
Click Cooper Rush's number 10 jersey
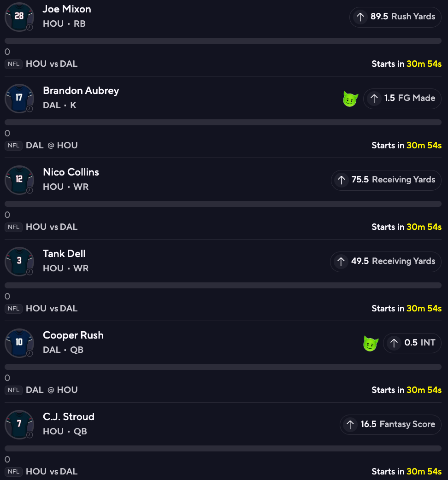point(19,343)
